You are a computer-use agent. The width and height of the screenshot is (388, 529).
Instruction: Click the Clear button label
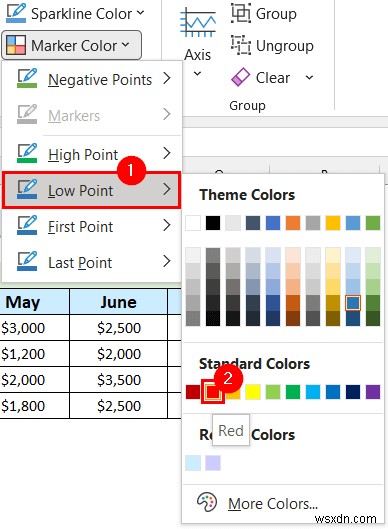[273, 78]
